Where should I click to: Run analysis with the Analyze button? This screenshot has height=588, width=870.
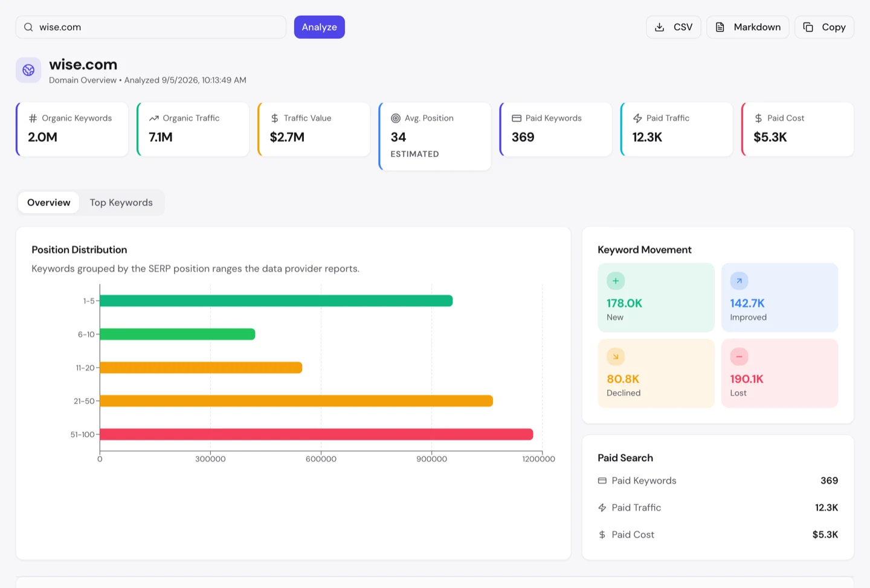320,27
